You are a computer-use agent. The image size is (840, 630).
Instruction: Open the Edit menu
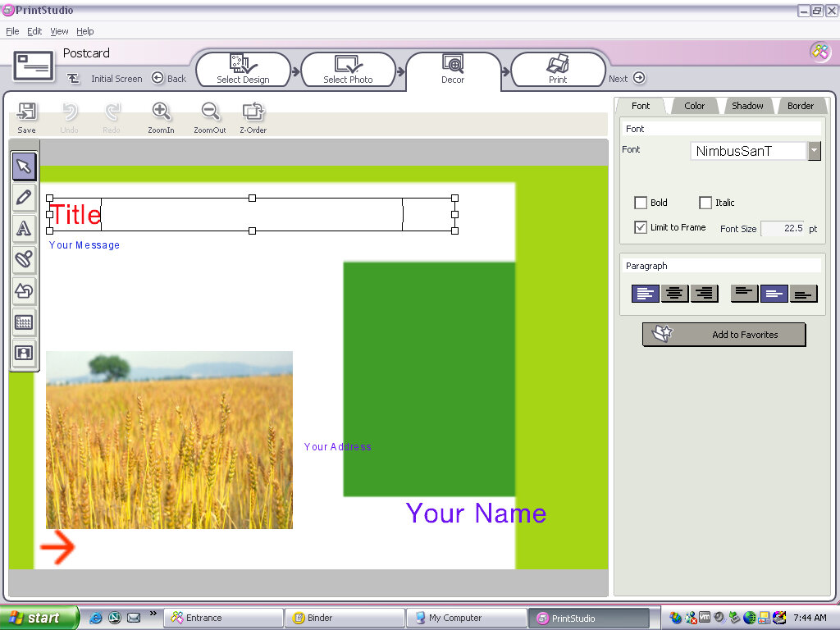(x=34, y=31)
